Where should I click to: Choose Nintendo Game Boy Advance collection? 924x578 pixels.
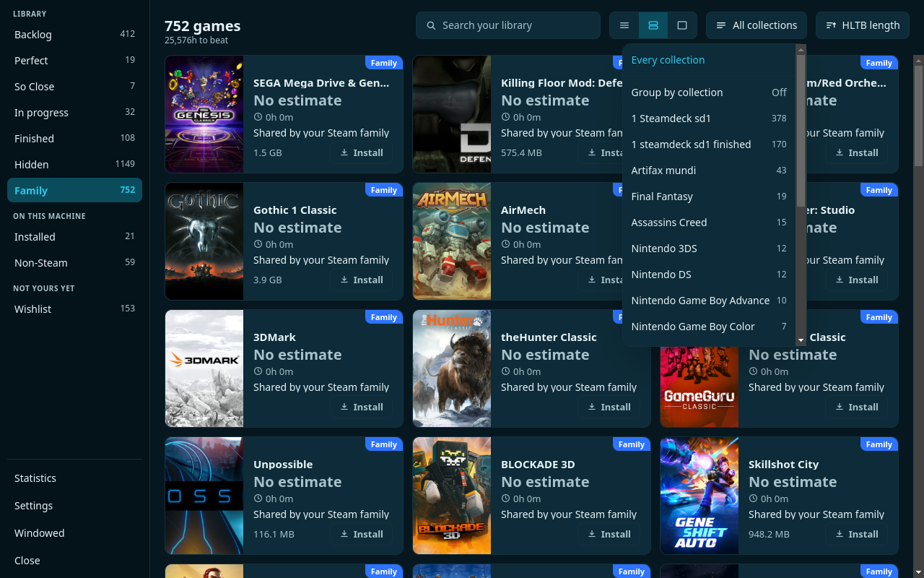(709, 301)
